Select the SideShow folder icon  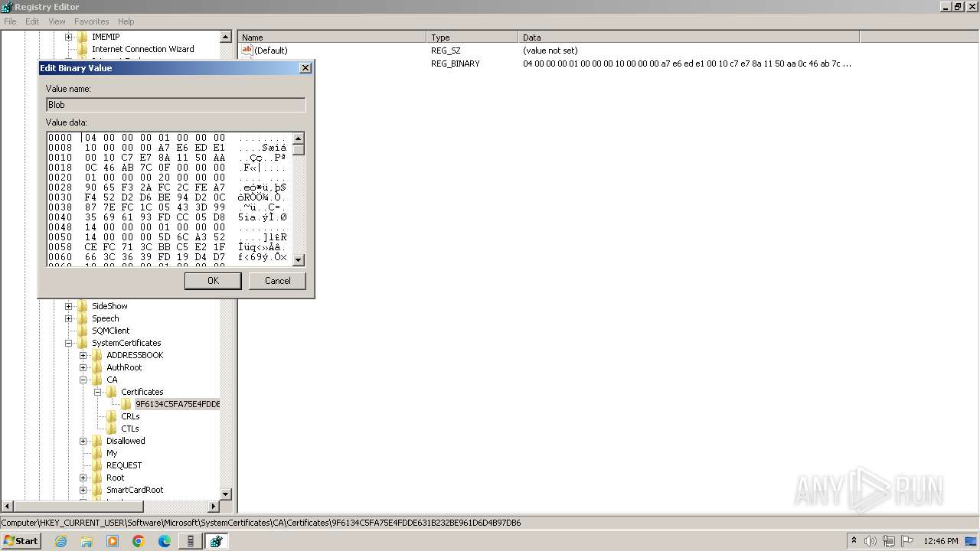[83, 306]
